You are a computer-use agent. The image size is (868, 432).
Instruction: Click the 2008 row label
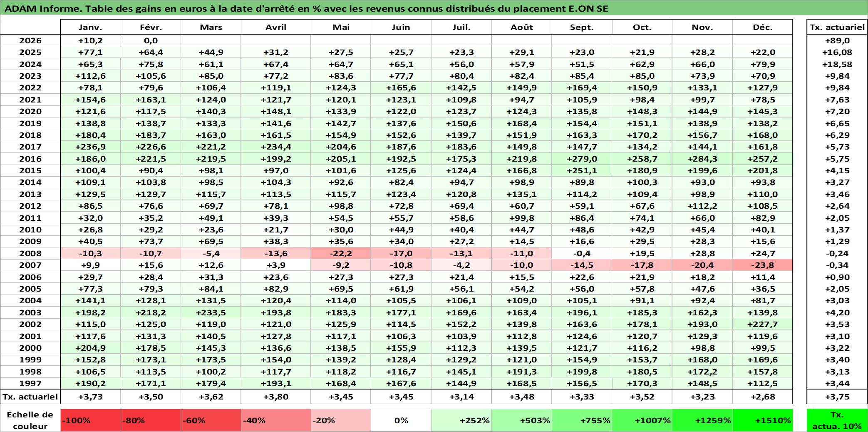30,253
